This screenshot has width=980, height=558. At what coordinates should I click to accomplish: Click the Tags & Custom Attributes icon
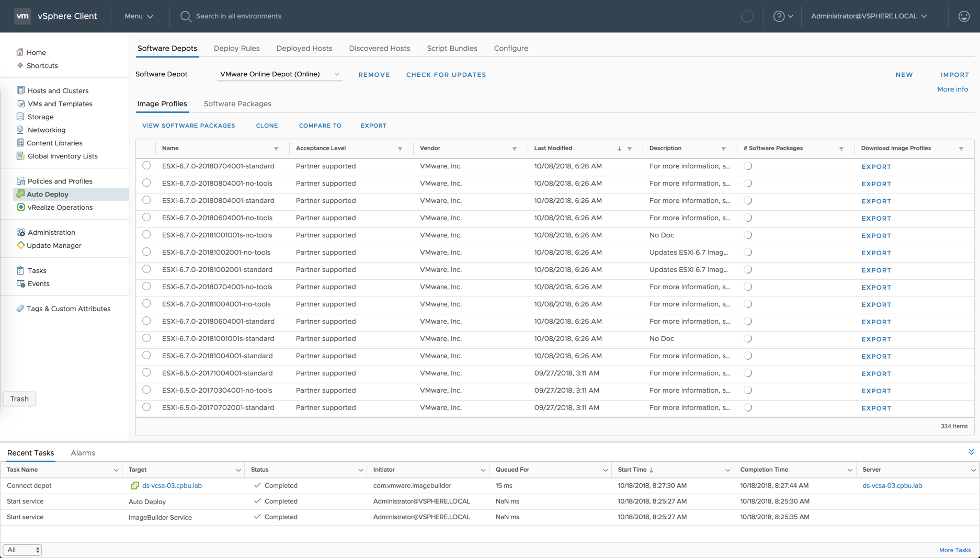click(20, 309)
